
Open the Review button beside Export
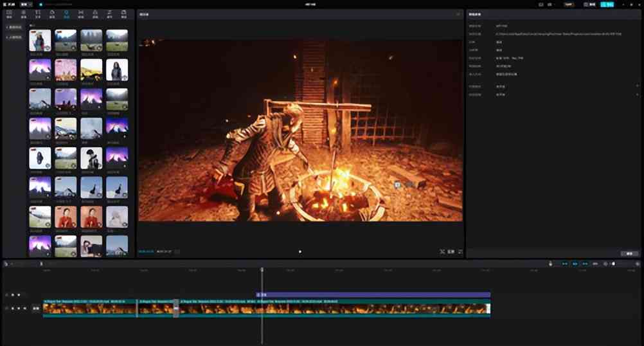pyautogui.click(x=590, y=5)
